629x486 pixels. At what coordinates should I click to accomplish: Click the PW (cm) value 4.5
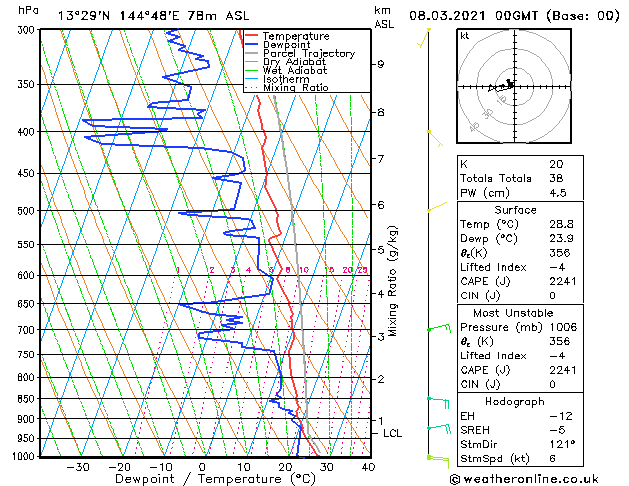coord(558,193)
